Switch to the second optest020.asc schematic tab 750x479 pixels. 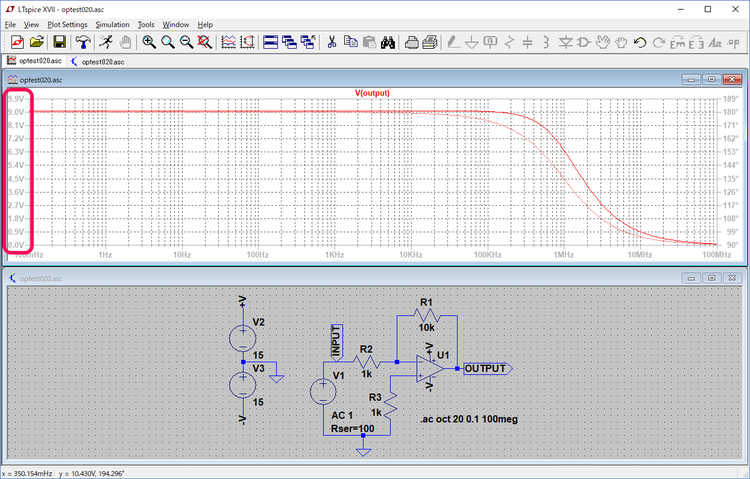(x=97, y=61)
